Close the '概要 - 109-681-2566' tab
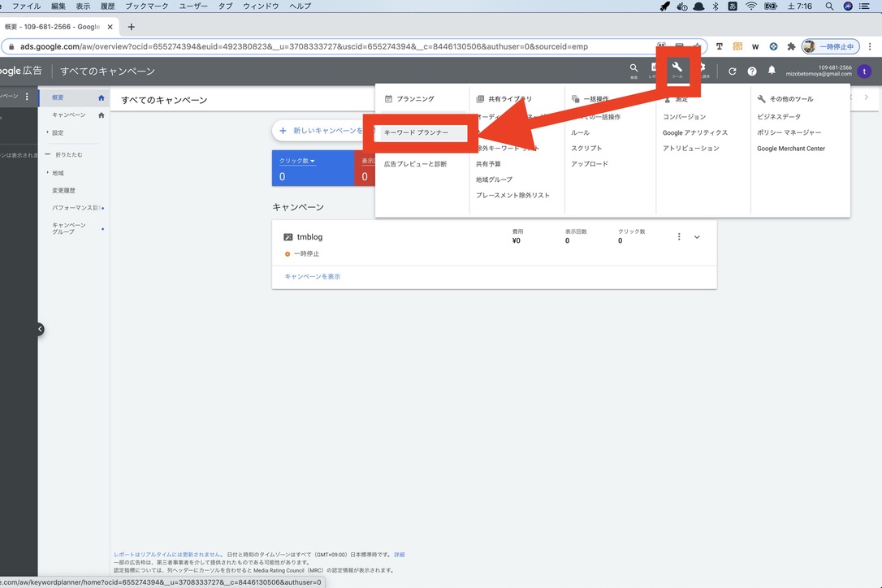This screenshot has width=882, height=588. point(110,27)
